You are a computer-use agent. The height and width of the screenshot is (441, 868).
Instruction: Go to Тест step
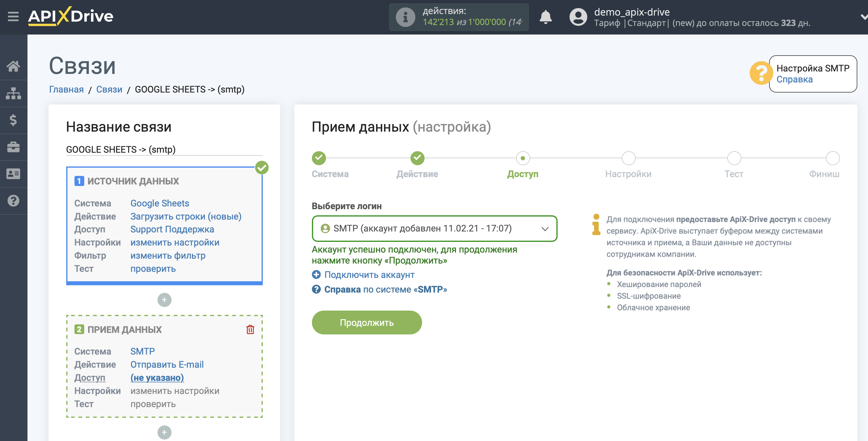[734, 158]
